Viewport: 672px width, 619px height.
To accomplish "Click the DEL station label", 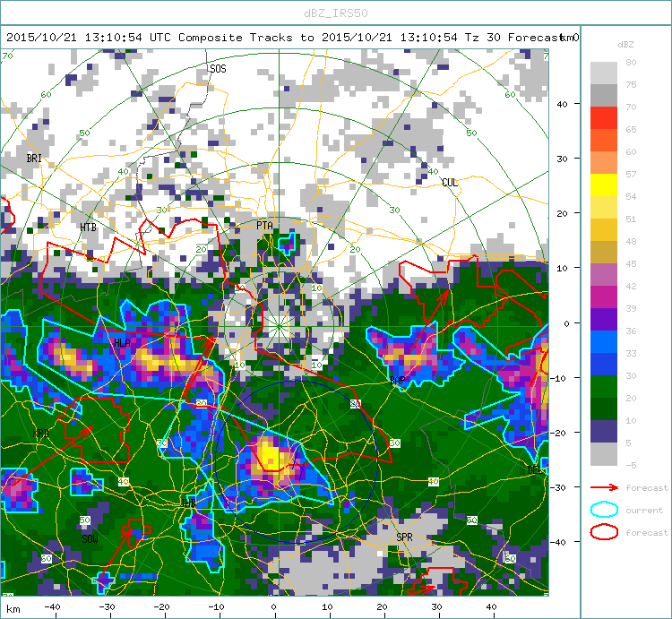I will 534,470.
